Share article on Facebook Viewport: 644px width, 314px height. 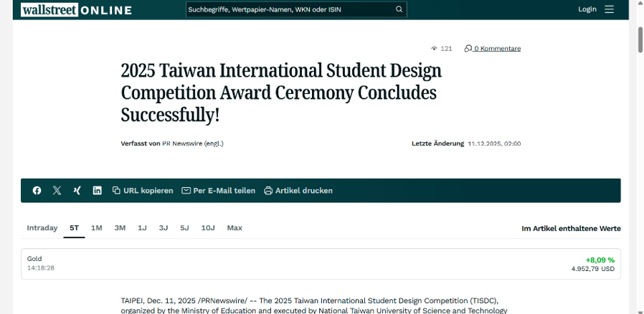pyautogui.click(x=37, y=191)
